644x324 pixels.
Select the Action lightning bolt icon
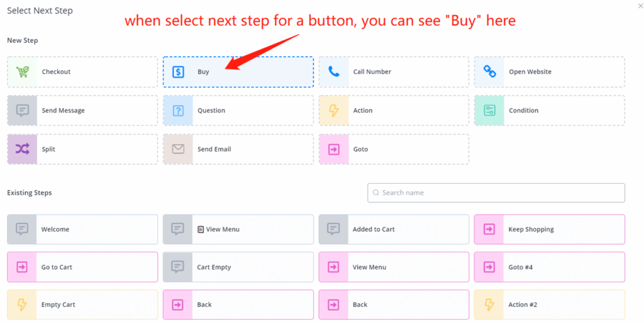pyautogui.click(x=334, y=111)
